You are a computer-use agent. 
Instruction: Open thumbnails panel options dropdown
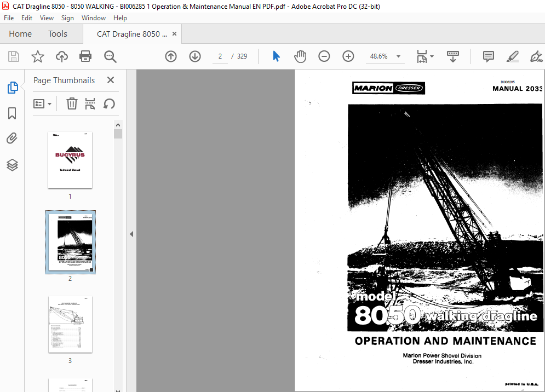click(x=42, y=103)
